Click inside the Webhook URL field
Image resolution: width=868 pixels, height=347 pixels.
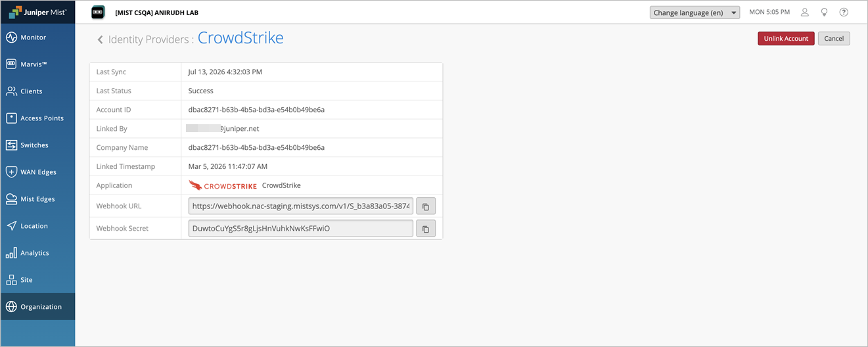pos(301,206)
